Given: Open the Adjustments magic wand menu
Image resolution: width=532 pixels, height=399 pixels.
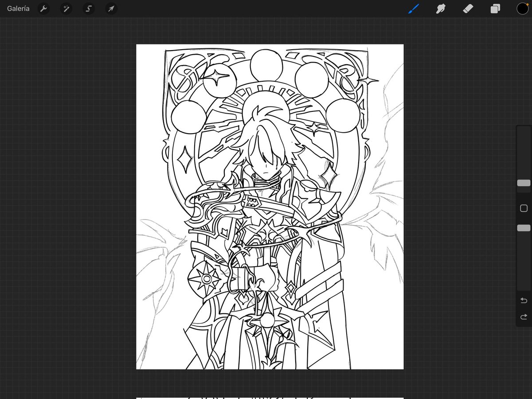Looking at the screenshot, I should point(66,8).
